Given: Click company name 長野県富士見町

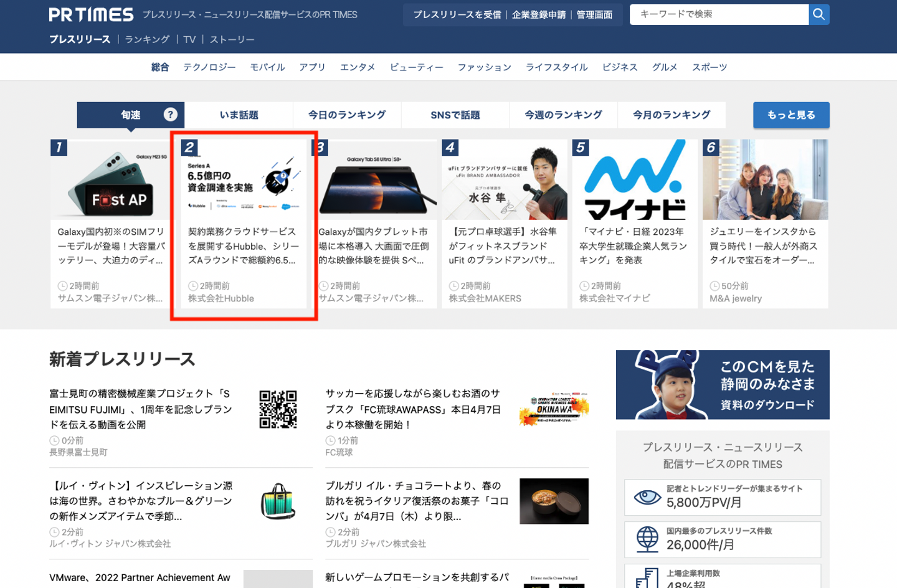Looking at the screenshot, I should coord(78,452).
